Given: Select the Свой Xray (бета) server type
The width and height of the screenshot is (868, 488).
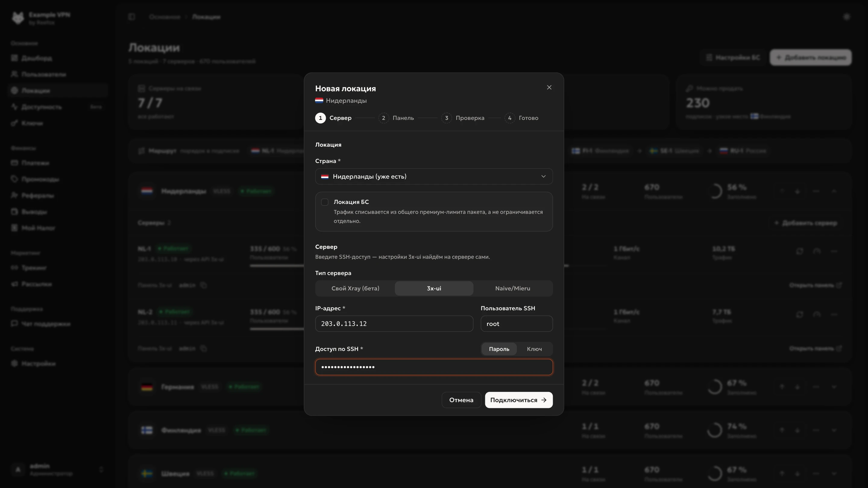Looking at the screenshot, I should (355, 288).
